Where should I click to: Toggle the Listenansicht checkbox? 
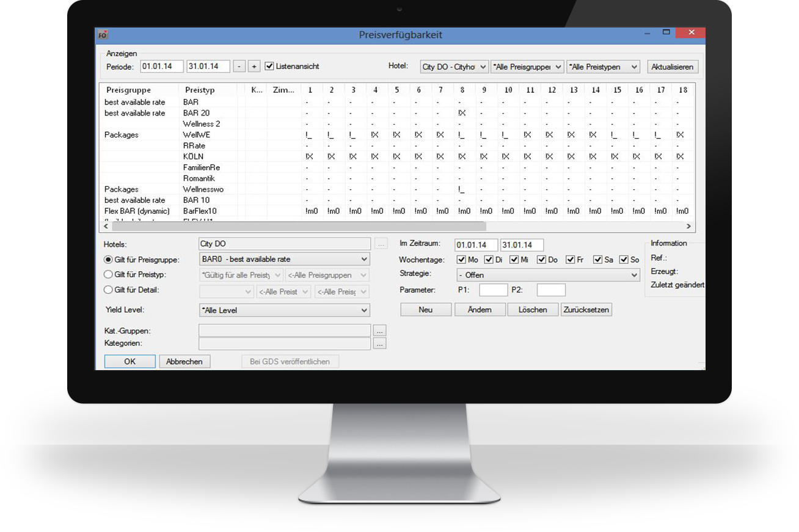coord(269,66)
